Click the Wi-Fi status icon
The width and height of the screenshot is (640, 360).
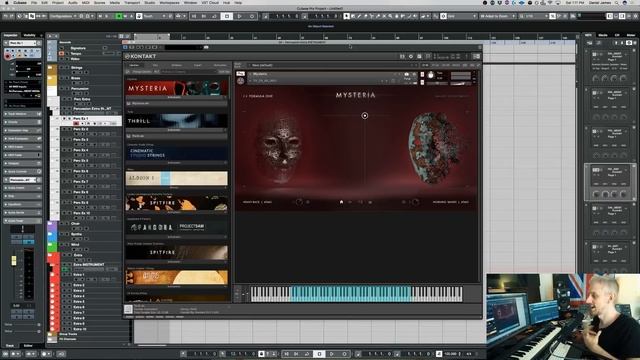point(550,2)
